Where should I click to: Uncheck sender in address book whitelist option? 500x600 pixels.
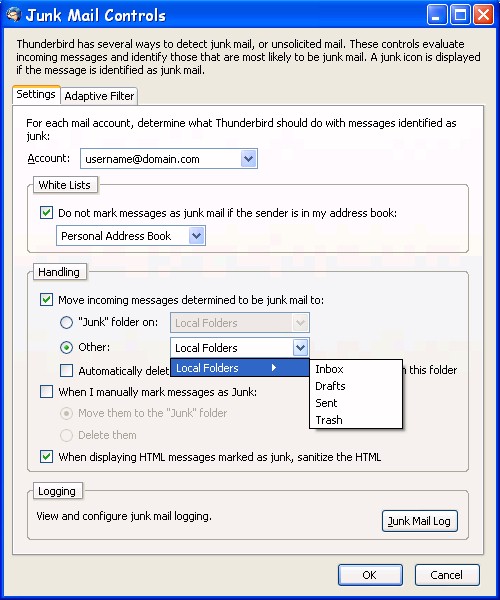click(46, 212)
